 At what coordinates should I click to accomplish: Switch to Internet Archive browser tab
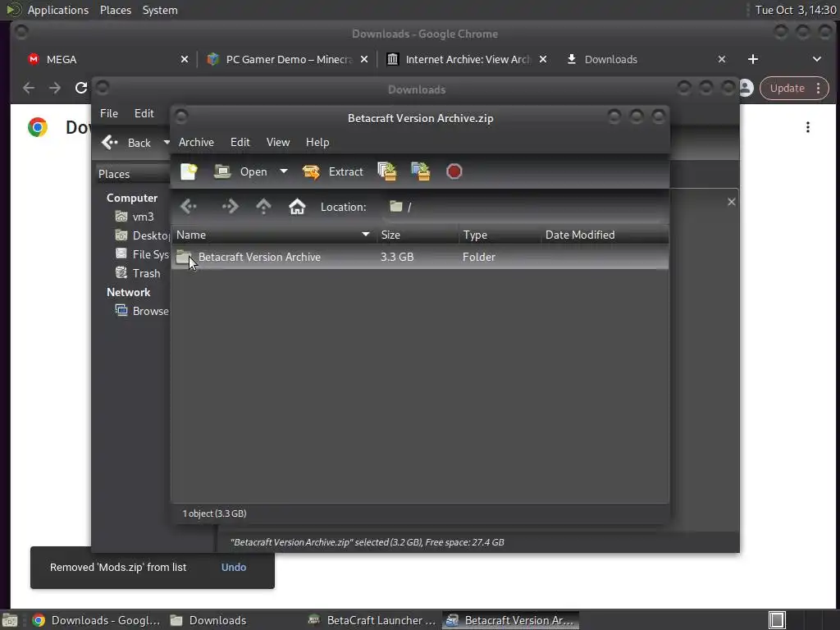468,59
